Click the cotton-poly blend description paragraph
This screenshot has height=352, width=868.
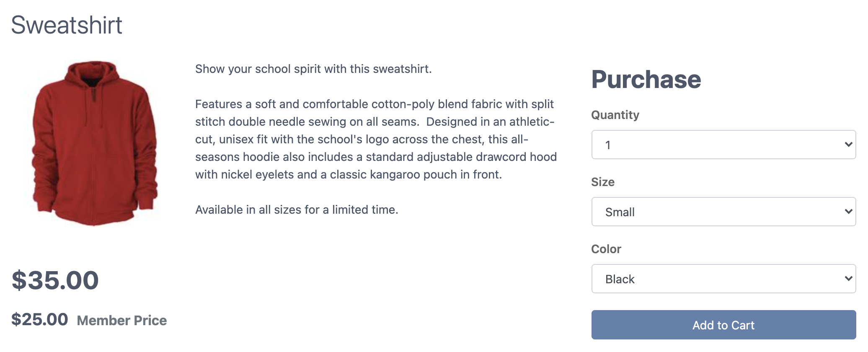376,139
